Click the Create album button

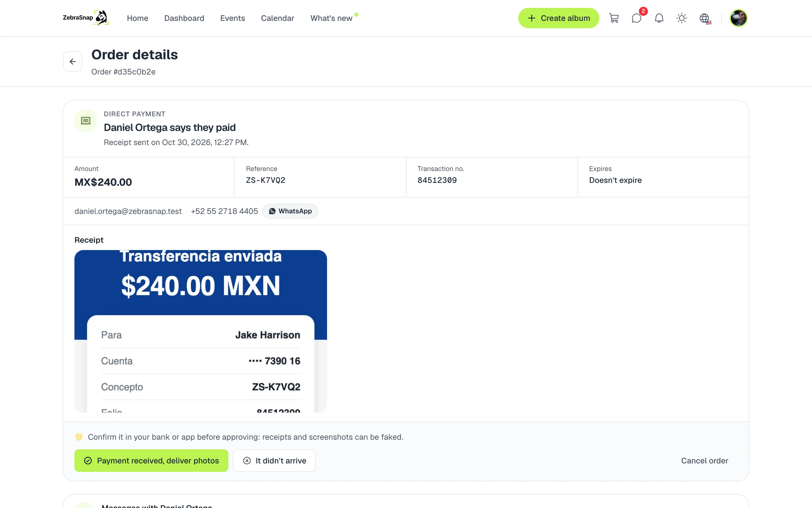tap(558, 18)
